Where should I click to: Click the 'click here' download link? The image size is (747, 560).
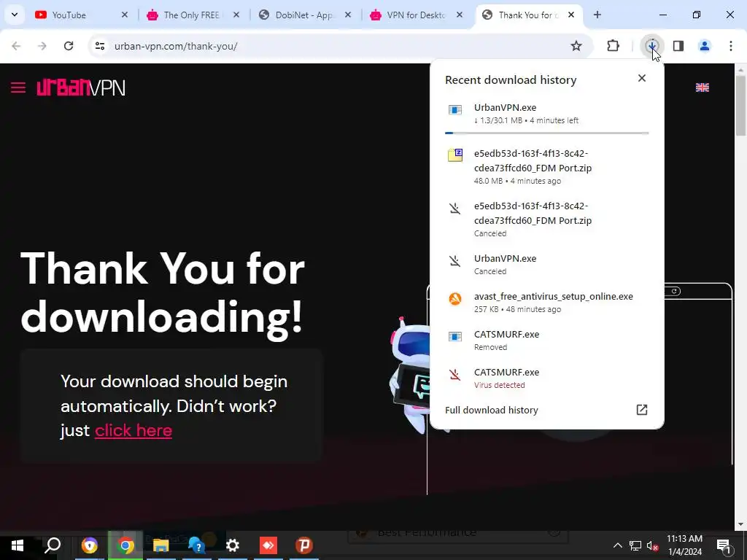(x=133, y=430)
